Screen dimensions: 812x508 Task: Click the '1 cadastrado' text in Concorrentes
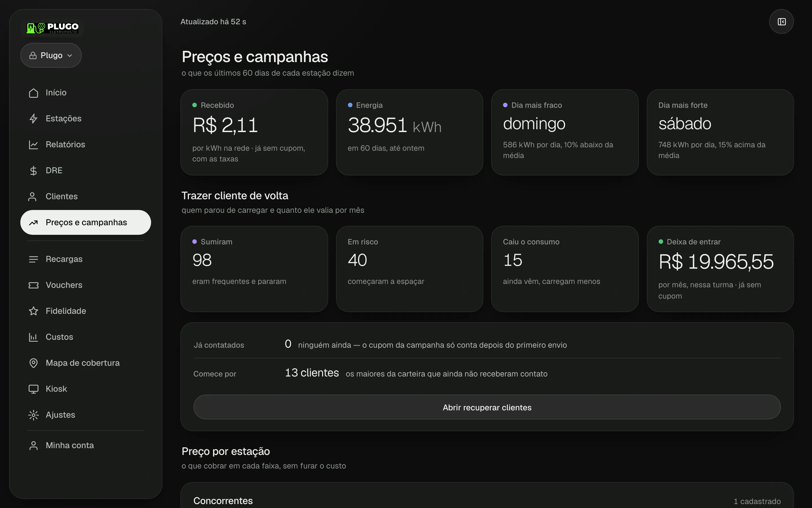tap(757, 501)
